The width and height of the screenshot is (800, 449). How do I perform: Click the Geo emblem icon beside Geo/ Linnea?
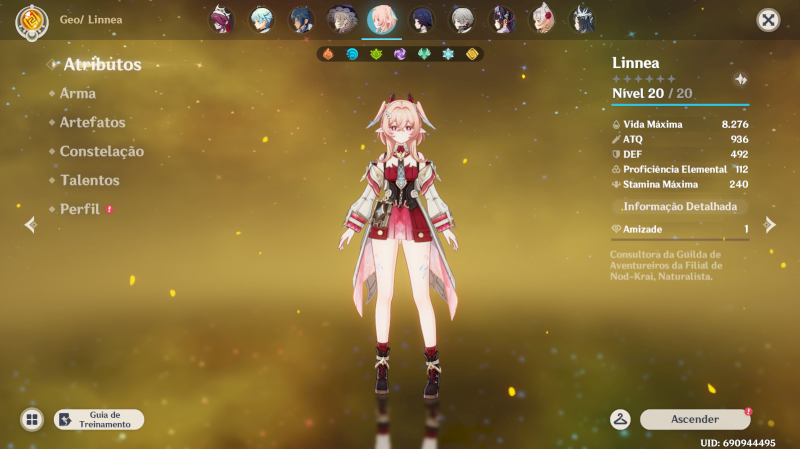pos(32,22)
